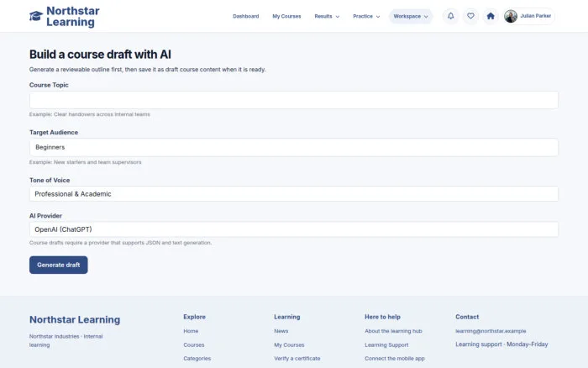Open the footer News link
Screen dimensions: 588x368
click(x=281, y=331)
